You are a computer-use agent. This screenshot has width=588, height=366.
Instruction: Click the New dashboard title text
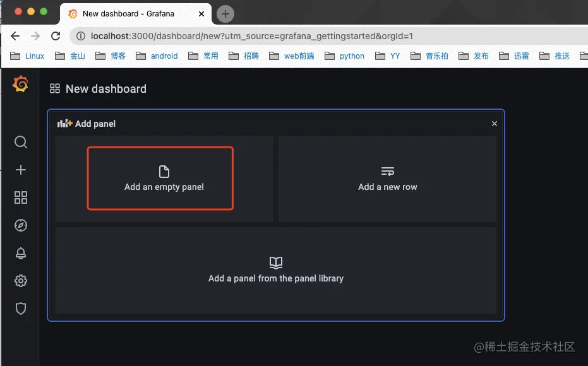(x=106, y=89)
